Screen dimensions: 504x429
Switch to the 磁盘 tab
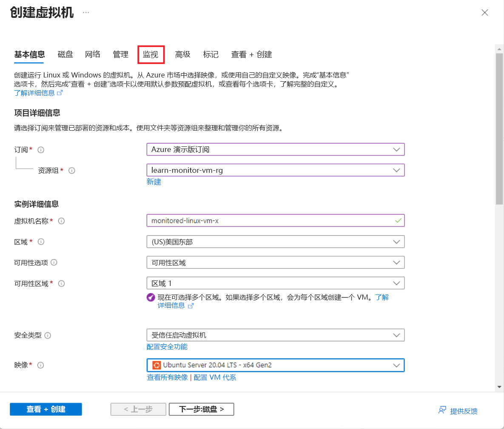65,54
